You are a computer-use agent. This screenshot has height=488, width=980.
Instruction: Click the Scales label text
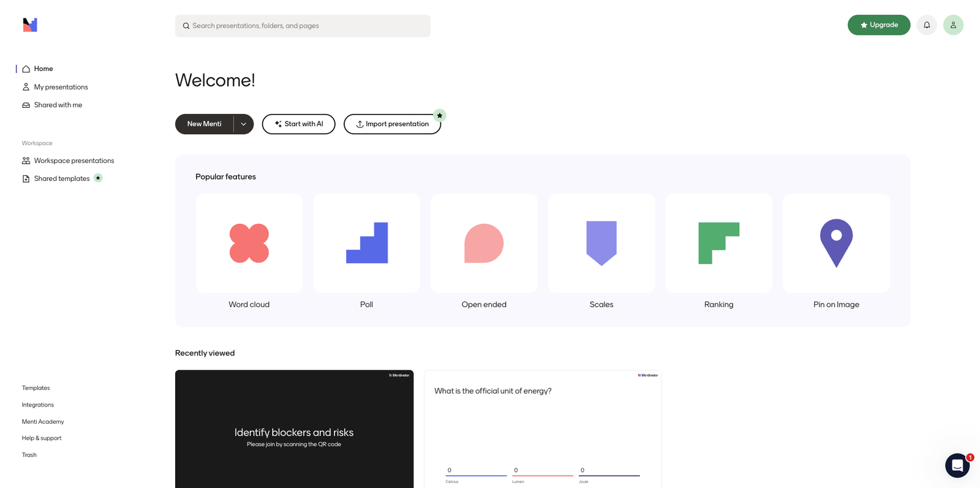601,305
